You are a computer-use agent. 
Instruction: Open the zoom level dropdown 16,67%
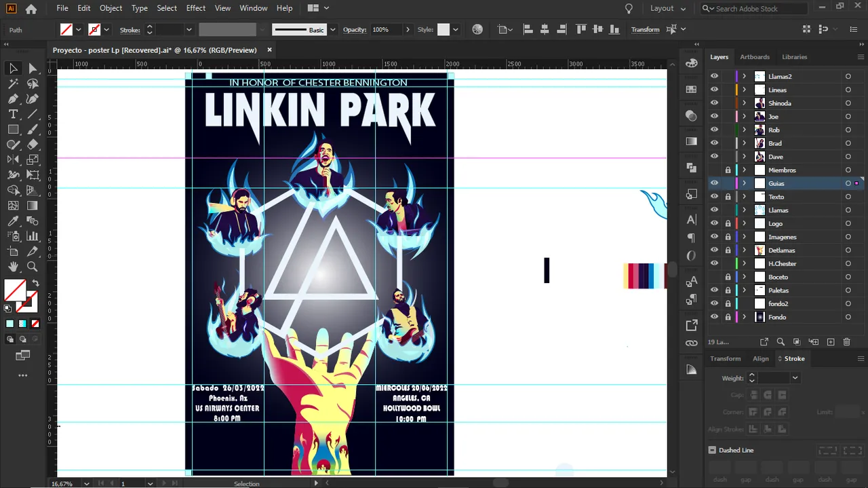(86, 484)
